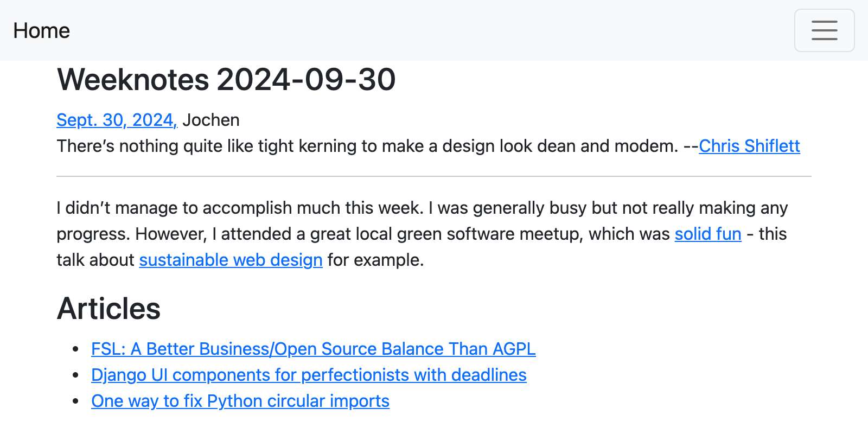The width and height of the screenshot is (868, 434).
Task: Open the Django UI components article
Action: pyautogui.click(x=309, y=375)
